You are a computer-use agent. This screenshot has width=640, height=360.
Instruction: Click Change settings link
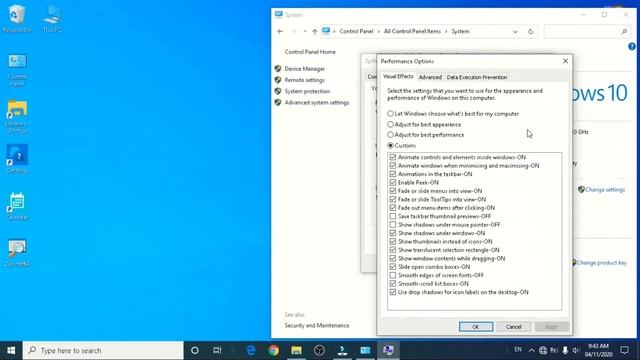pyautogui.click(x=605, y=190)
